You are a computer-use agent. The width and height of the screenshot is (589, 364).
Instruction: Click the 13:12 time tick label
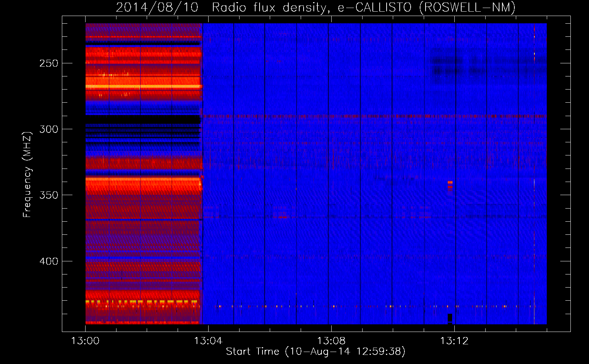[x=454, y=341]
